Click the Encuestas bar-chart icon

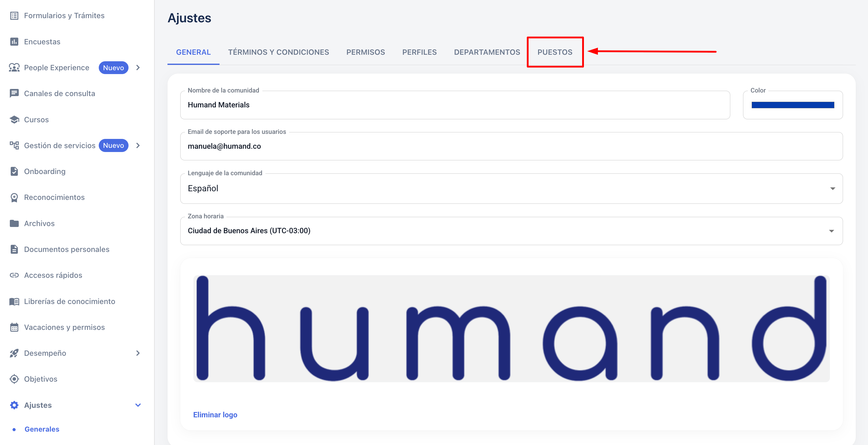pyautogui.click(x=14, y=41)
